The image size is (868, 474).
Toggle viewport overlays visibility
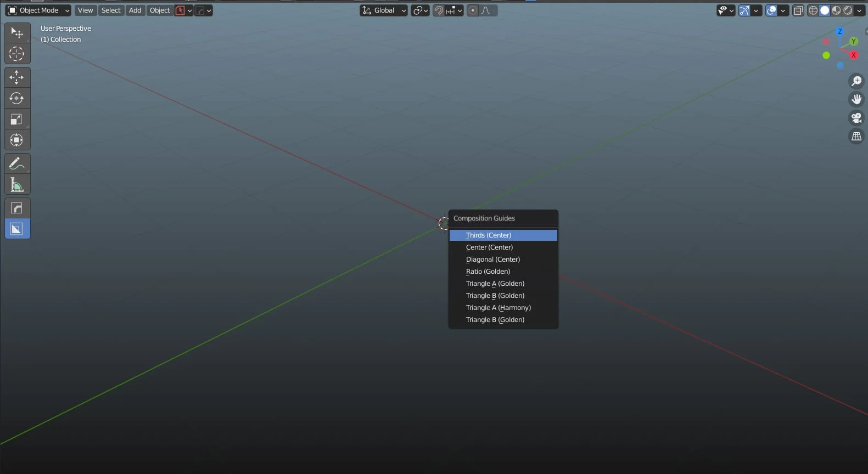point(771,10)
